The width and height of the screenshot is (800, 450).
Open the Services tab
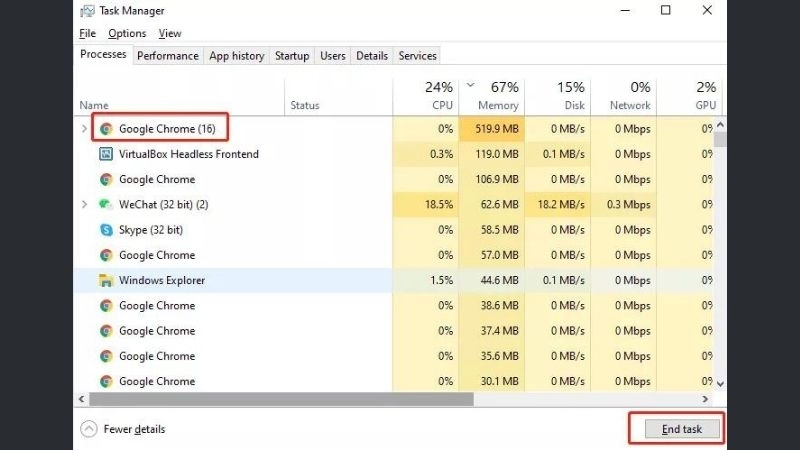click(x=417, y=56)
